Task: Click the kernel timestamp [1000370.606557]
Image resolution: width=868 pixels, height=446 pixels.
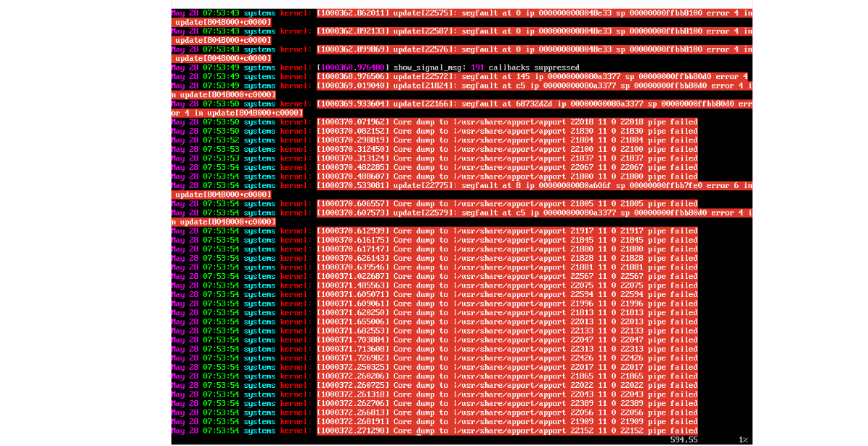Action: (353, 203)
